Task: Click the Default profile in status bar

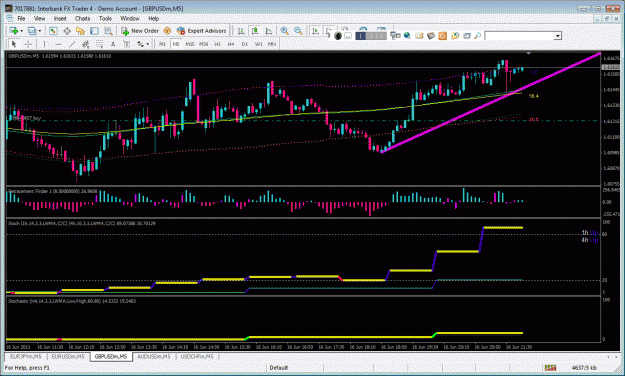Action: [x=279, y=368]
